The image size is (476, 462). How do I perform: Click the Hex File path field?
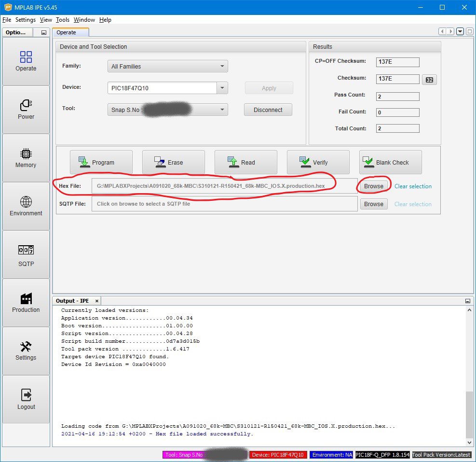[224, 186]
